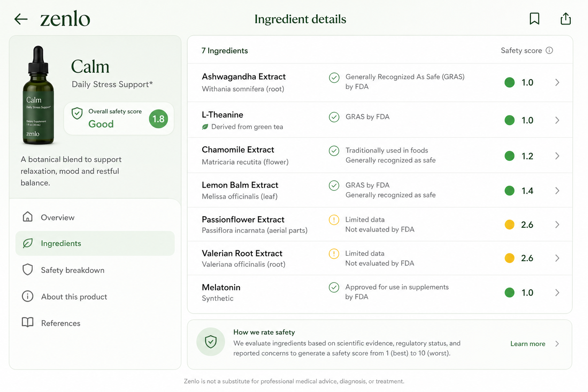The height and width of the screenshot is (392, 588).
Task: Expand the Ashwagandha Extract row chevron
Action: tap(557, 82)
